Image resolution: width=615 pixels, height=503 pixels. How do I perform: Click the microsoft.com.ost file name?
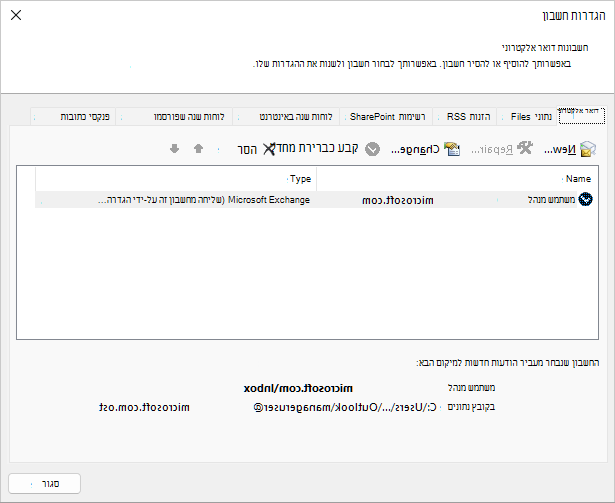(144, 408)
